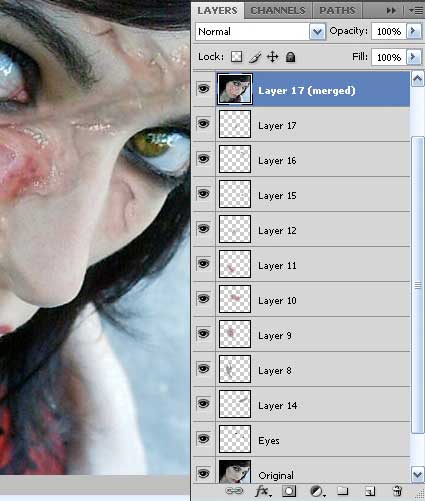Viewport: 425px width, 501px height.
Task: Select Layer 17 (merged) thumbnail
Action: (235, 89)
